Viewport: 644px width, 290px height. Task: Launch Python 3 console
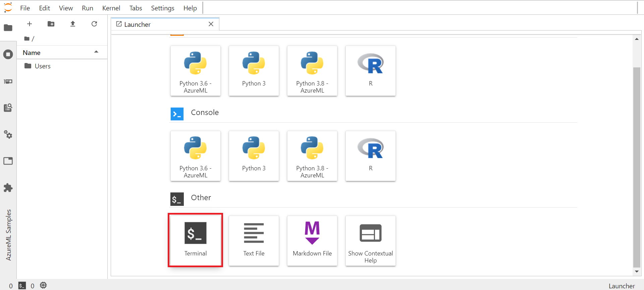[x=254, y=156]
